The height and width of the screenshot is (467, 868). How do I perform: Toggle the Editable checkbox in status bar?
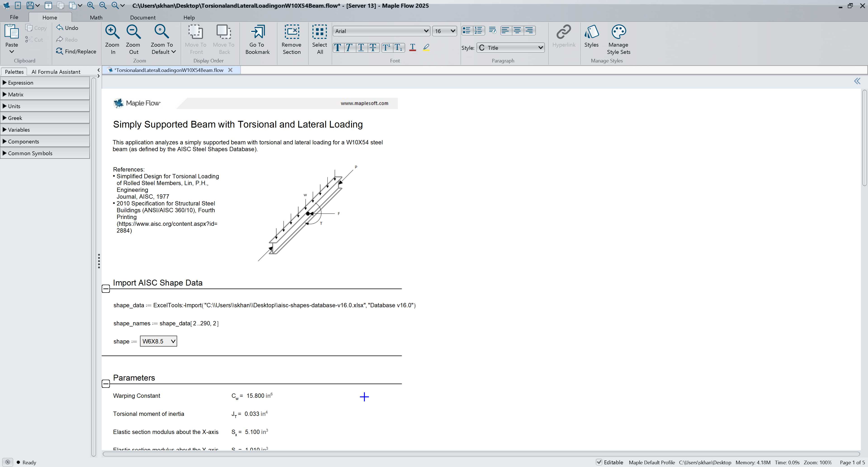click(x=599, y=462)
